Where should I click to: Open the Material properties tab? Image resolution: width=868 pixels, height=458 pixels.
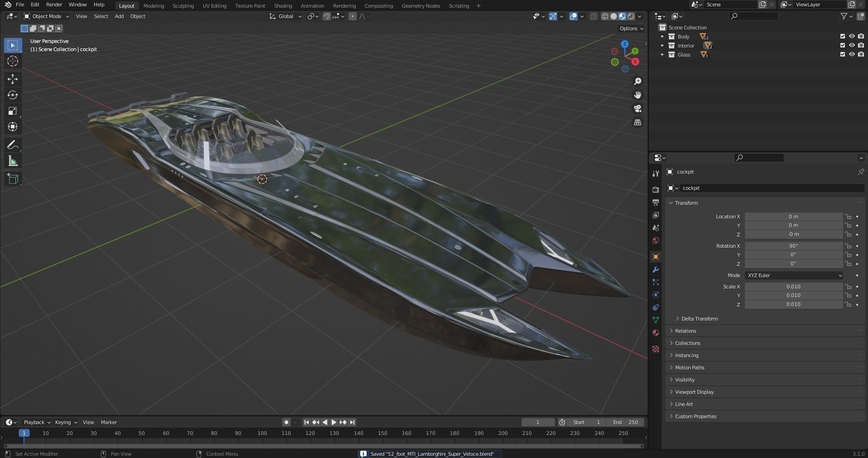(x=656, y=333)
